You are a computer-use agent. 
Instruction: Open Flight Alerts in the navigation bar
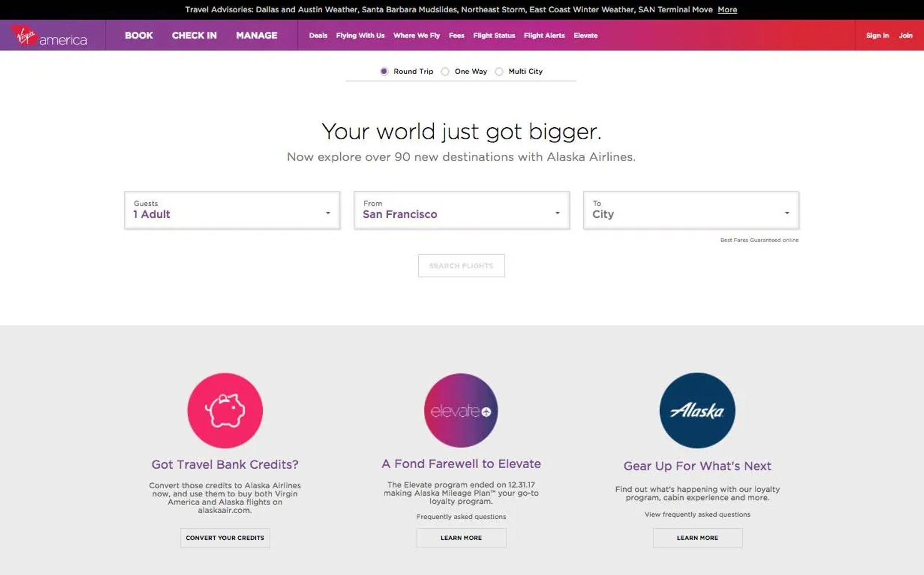(544, 35)
